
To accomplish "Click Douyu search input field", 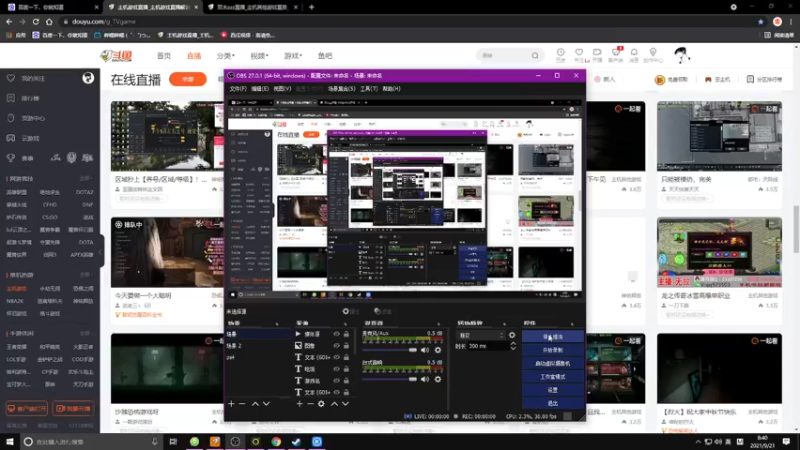I will pyautogui.click(x=504, y=56).
